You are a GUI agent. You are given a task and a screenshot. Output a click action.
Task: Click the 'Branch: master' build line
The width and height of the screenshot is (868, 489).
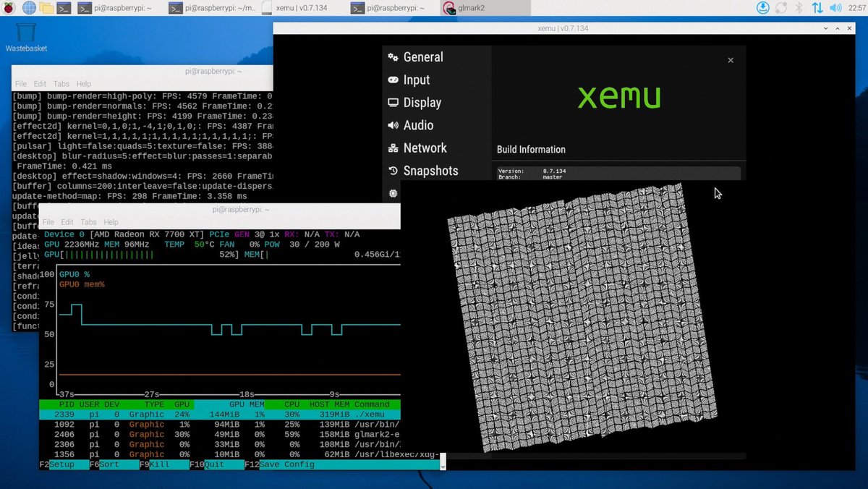tap(530, 177)
